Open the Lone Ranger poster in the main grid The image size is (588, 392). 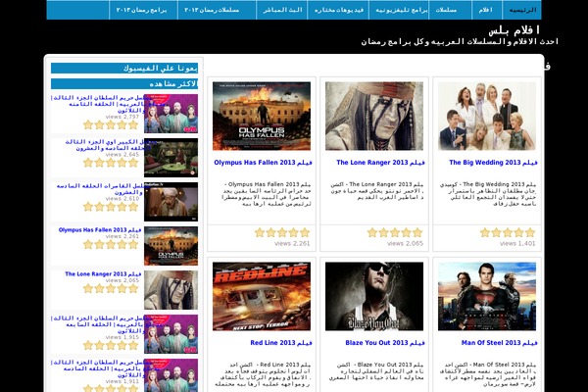click(374, 116)
